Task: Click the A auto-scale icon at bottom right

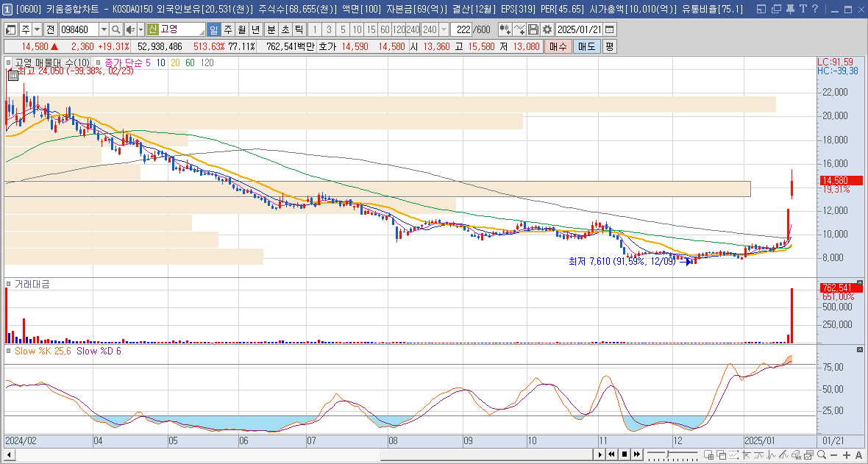Action: [858, 454]
